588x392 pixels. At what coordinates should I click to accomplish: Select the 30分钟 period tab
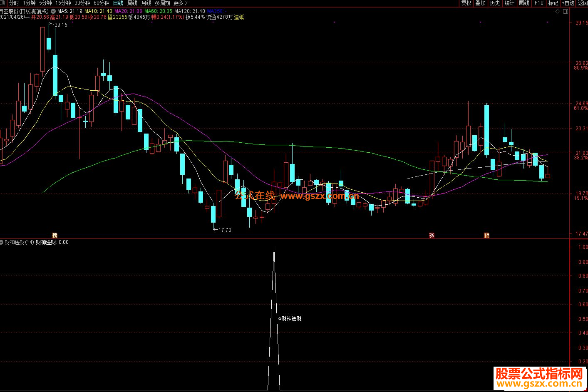coord(82,3)
